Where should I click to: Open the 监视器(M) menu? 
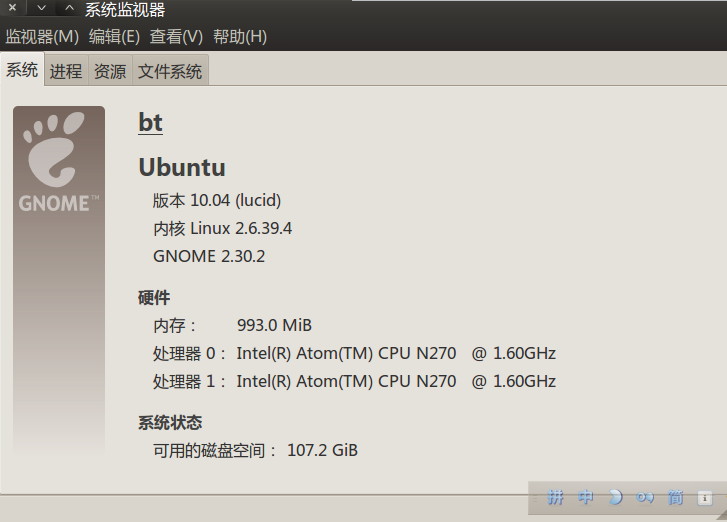pos(42,37)
